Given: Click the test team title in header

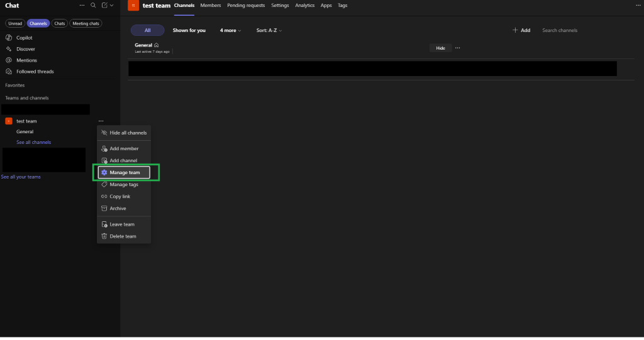Looking at the screenshot, I should (x=157, y=6).
